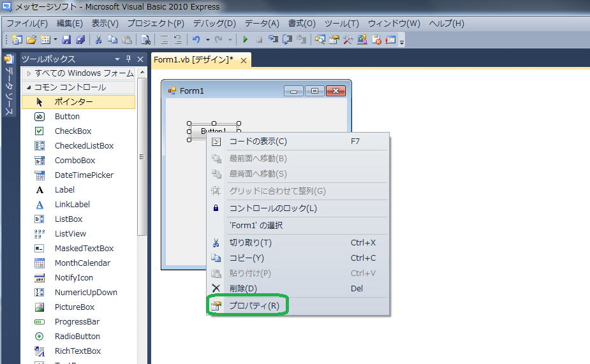Screen dimensions: 590x364
Task: Click the Step Over toolbar icon
Action: tap(288, 40)
